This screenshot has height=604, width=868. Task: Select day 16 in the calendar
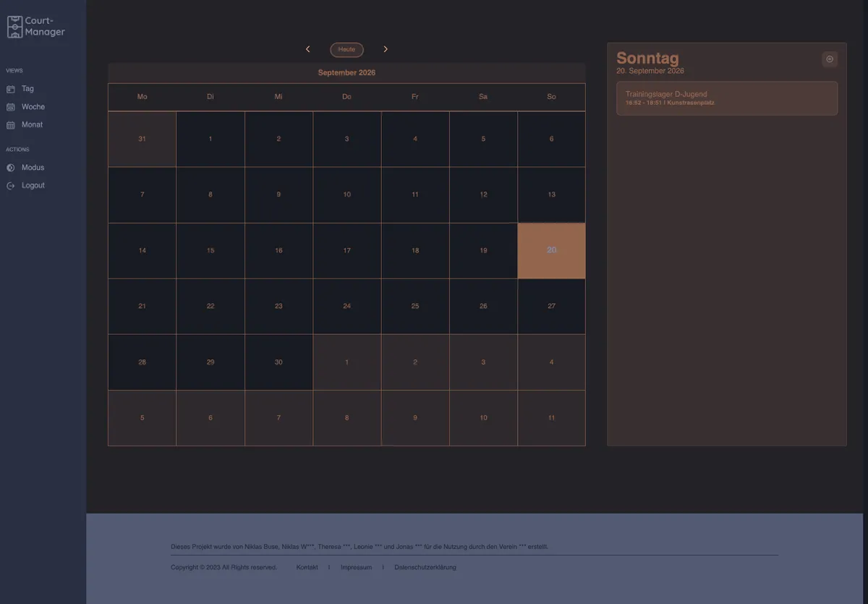click(x=278, y=250)
